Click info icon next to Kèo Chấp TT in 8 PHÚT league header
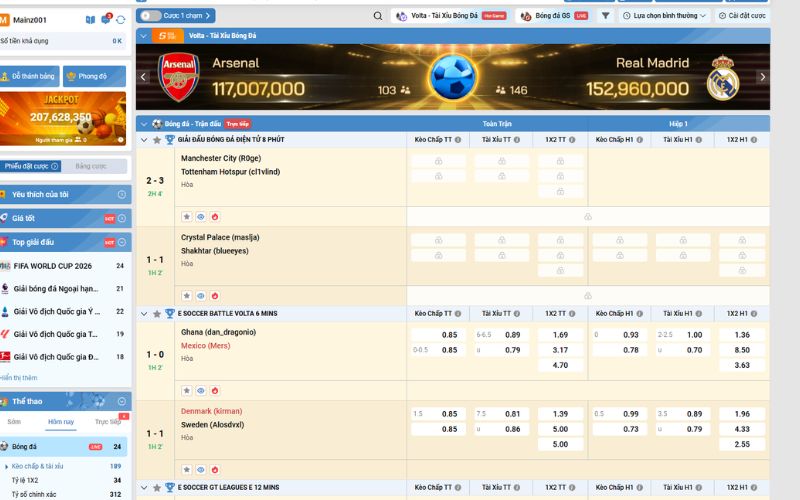The width and height of the screenshot is (800, 500). 458,140
